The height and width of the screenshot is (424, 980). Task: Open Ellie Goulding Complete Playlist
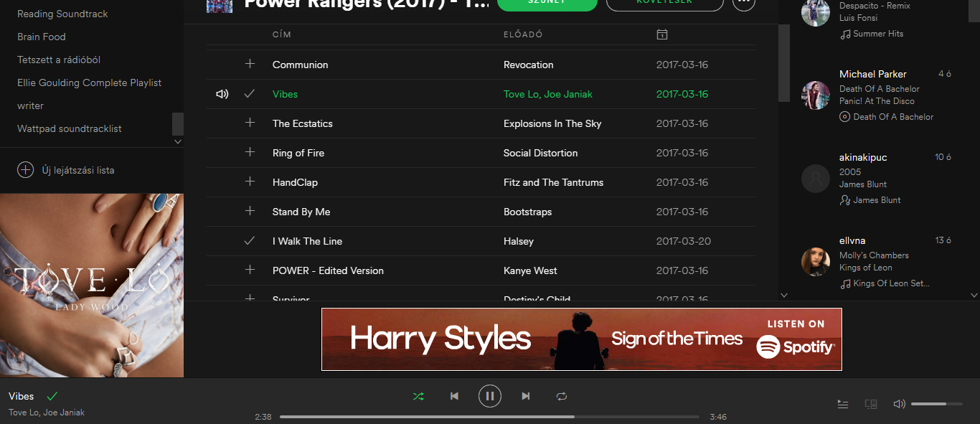point(90,83)
